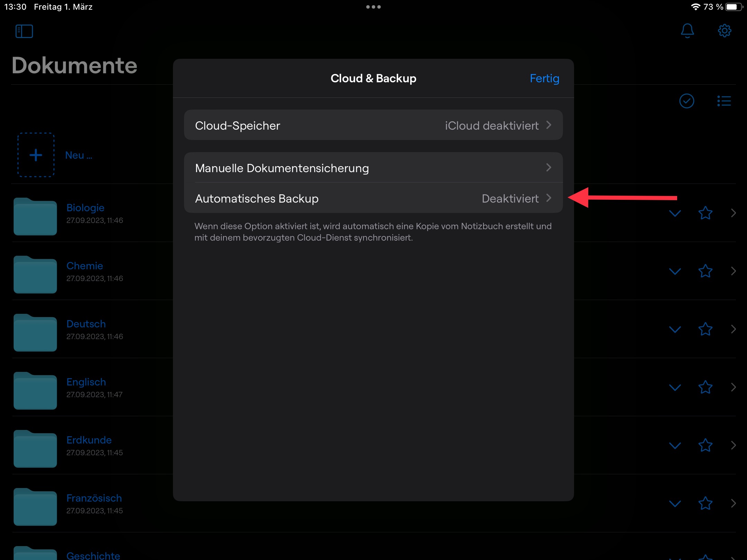747x560 pixels.
Task: Open Cloud-Speicher settings row
Action: [x=373, y=125]
